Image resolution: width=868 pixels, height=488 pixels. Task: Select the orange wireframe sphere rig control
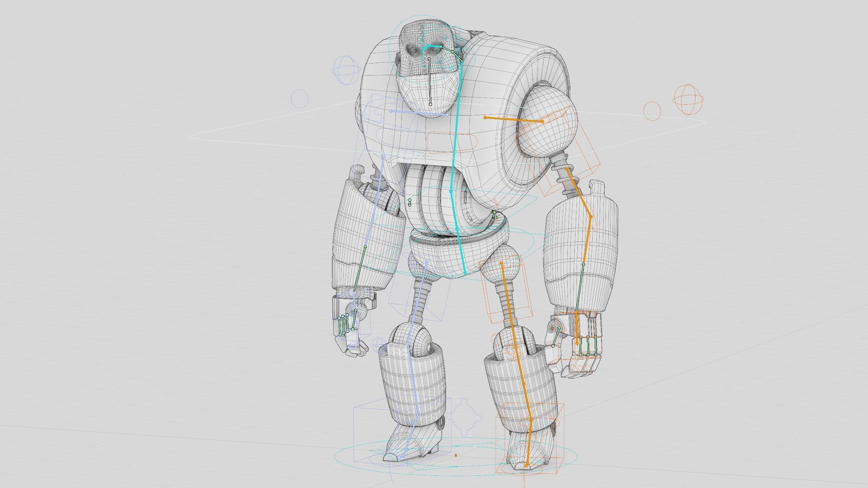(x=688, y=100)
